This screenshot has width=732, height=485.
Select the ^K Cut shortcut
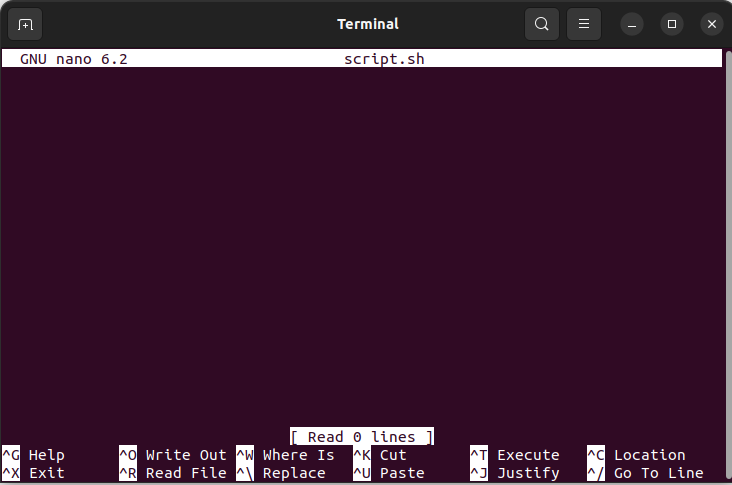tap(380, 455)
